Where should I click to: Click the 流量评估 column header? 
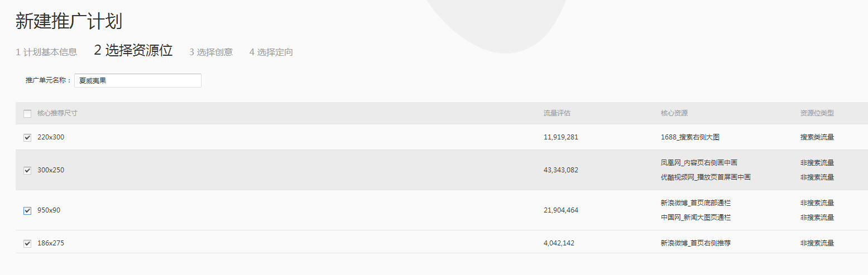click(557, 113)
